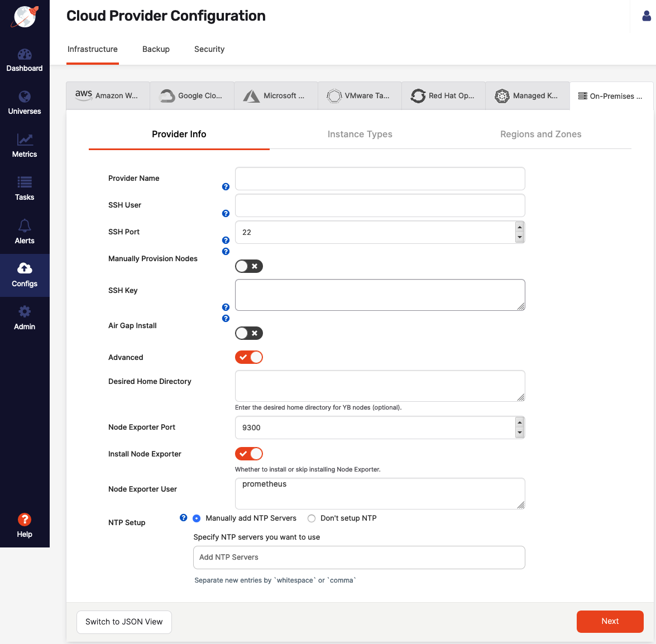
Task: Disable the Install Node Exporter toggle
Action: [248, 454]
